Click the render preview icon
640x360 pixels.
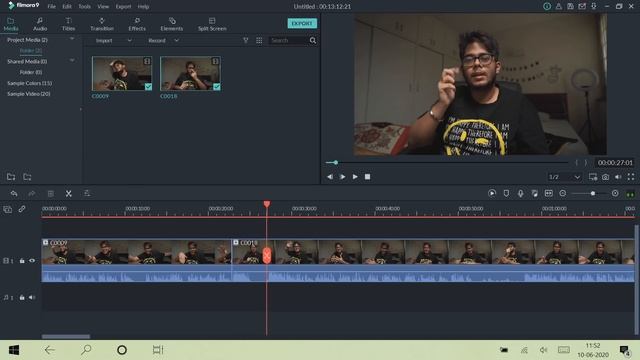492,193
